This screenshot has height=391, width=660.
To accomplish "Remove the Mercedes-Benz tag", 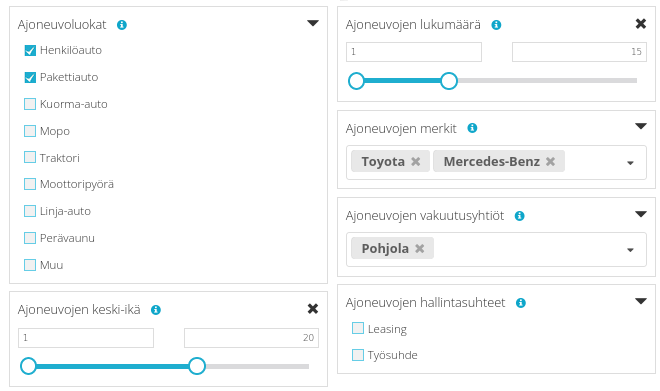I will pyautogui.click(x=550, y=162).
